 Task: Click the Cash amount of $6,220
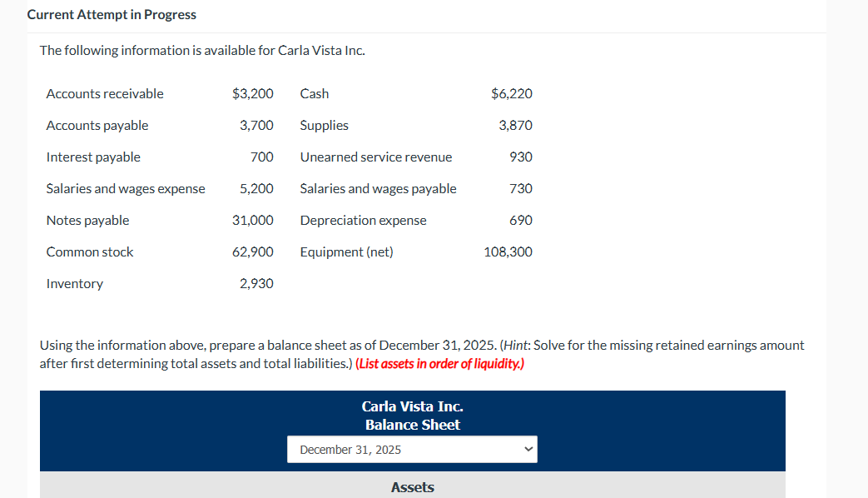pyautogui.click(x=510, y=93)
